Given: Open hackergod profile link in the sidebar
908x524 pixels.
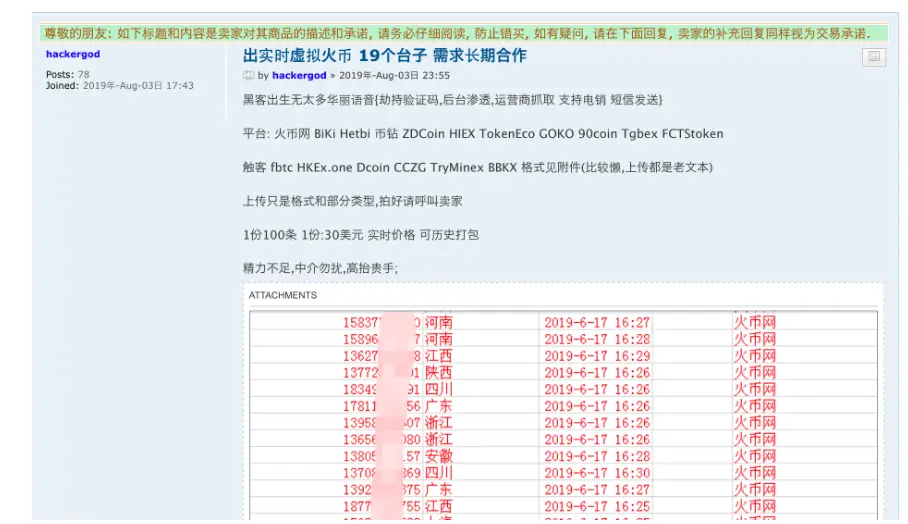Looking at the screenshot, I should [73, 54].
